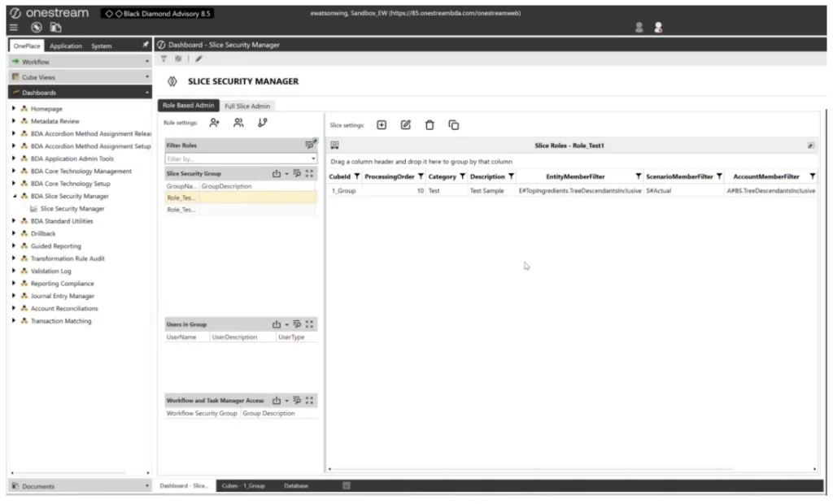Click the search icon in Filter Roles header
This screenshot has width=833, height=504.
pos(309,145)
